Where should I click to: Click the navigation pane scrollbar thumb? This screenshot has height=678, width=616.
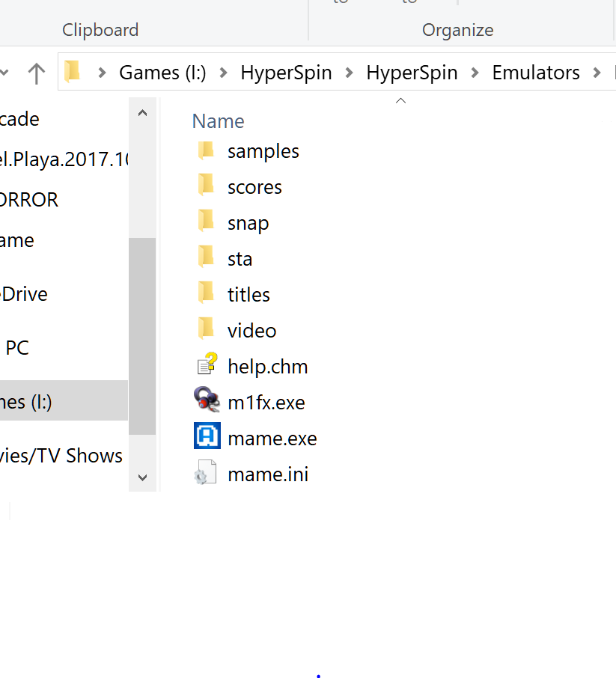[x=142, y=336]
